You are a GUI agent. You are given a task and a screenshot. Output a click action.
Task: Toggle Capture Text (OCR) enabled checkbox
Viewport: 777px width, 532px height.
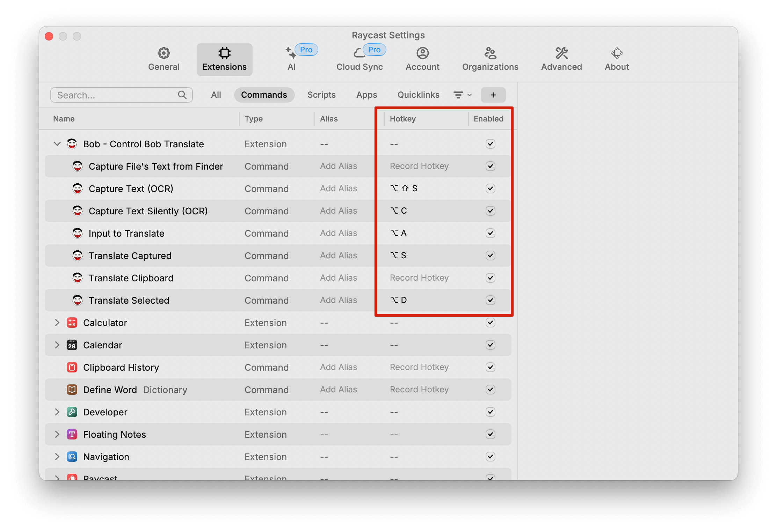pyautogui.click(x=491, y=189)
